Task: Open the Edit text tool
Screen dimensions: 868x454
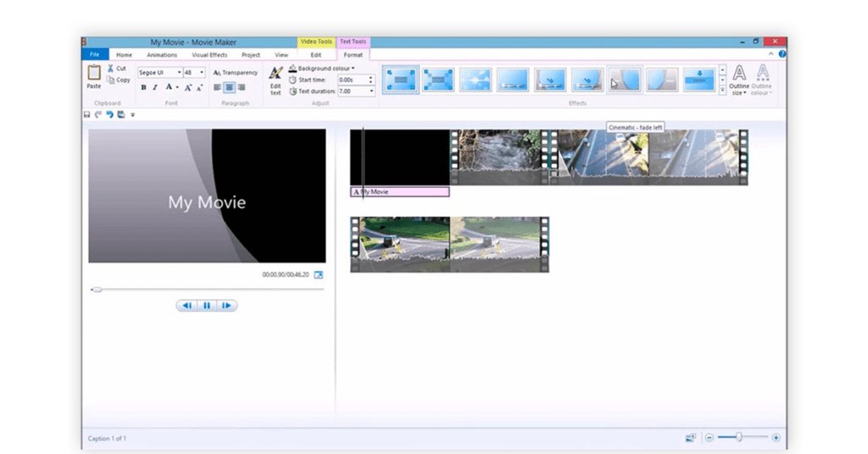Action: click(275, 73)
